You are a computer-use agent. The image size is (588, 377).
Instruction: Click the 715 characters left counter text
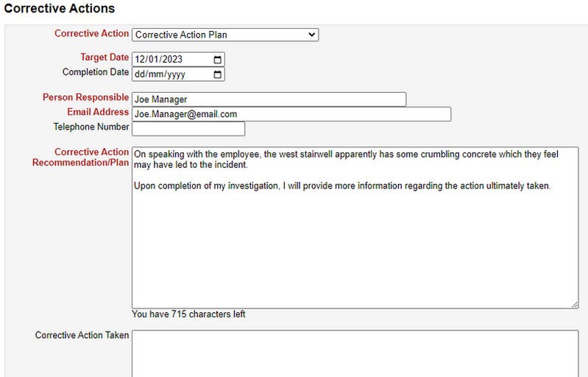pos(188,314)
